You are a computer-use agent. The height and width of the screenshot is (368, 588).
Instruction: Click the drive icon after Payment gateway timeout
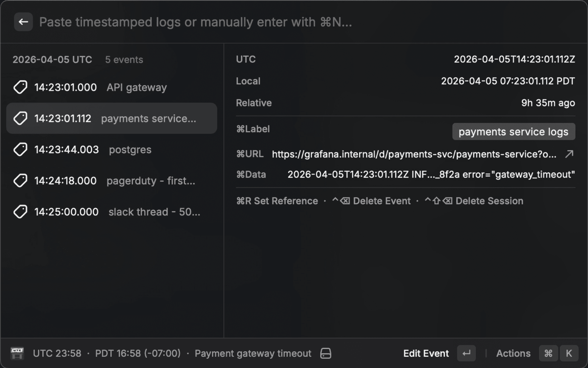326,353
